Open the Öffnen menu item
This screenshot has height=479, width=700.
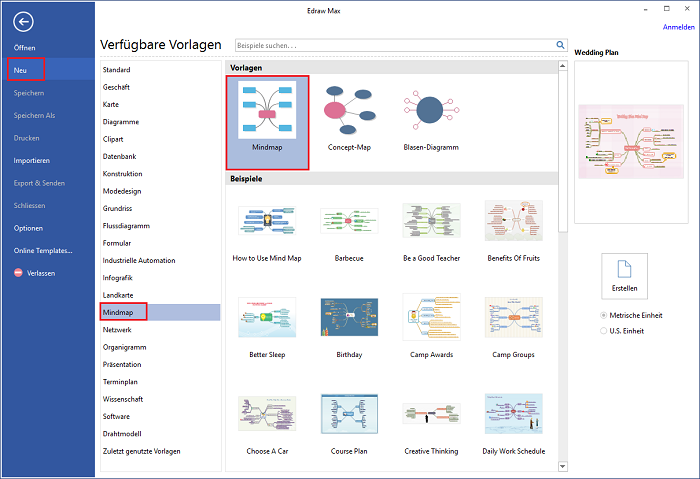24,47
